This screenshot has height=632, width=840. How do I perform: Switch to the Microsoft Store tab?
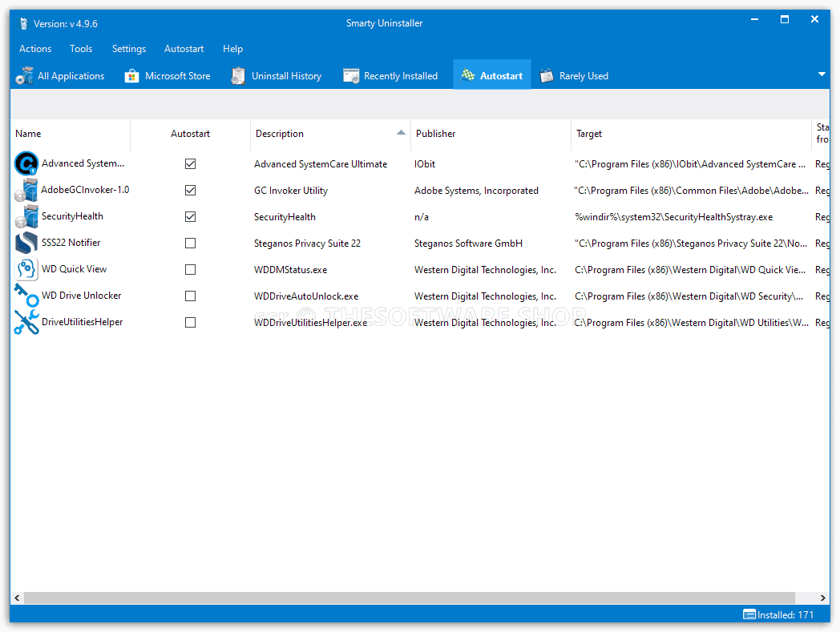click(x=168, y=75)
